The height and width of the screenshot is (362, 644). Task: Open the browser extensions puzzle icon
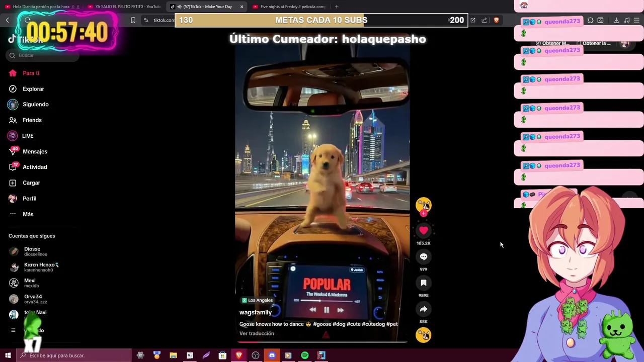(590, 20)
